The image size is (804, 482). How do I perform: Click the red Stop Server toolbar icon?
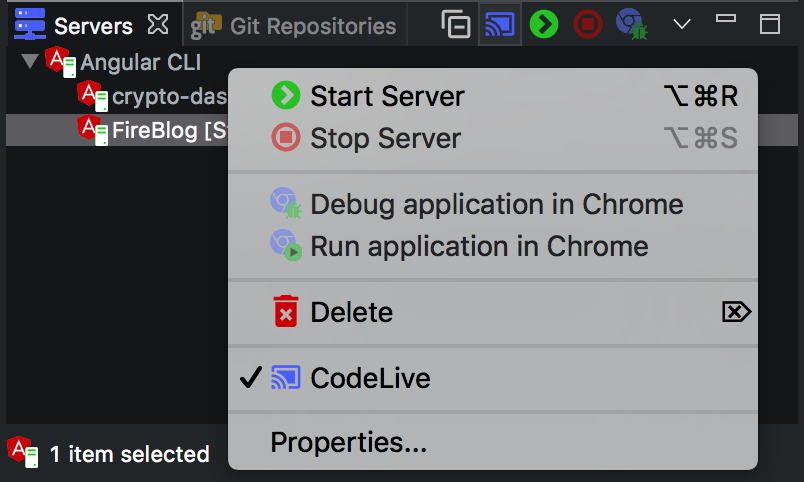pos(588,24)
